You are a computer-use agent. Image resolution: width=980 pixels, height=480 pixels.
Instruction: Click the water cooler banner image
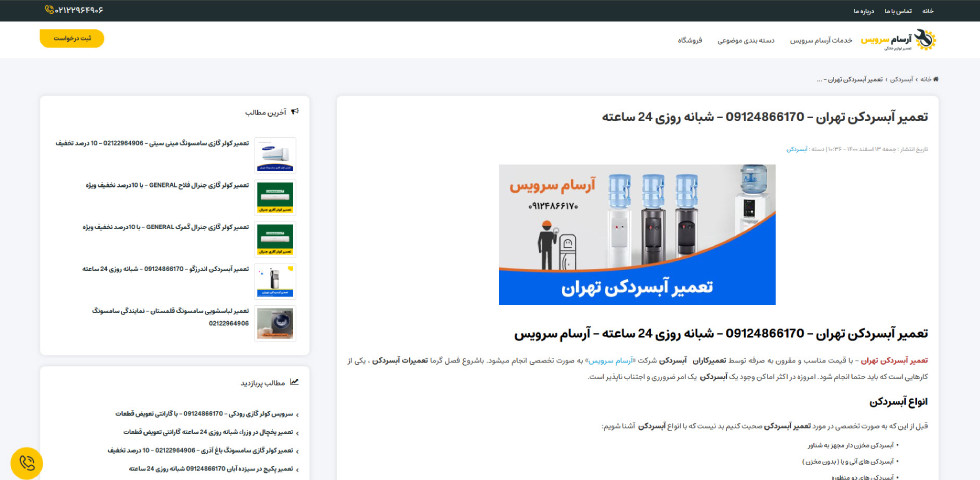click(637, 234)
